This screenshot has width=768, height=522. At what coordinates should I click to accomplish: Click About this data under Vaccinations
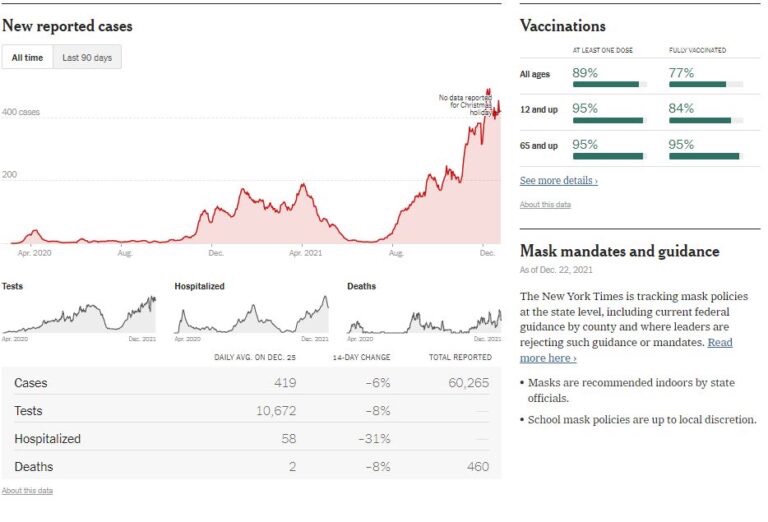(x=545, y=204)
